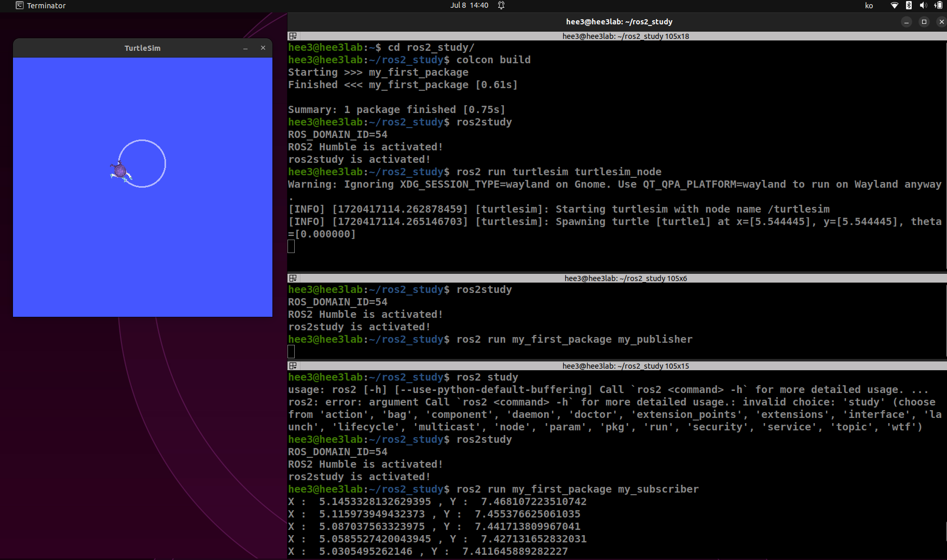947x560 pixels.
Task: Click 'ROS2 Humble is activated!' in top pane
Action: click(x=365, y=147)
